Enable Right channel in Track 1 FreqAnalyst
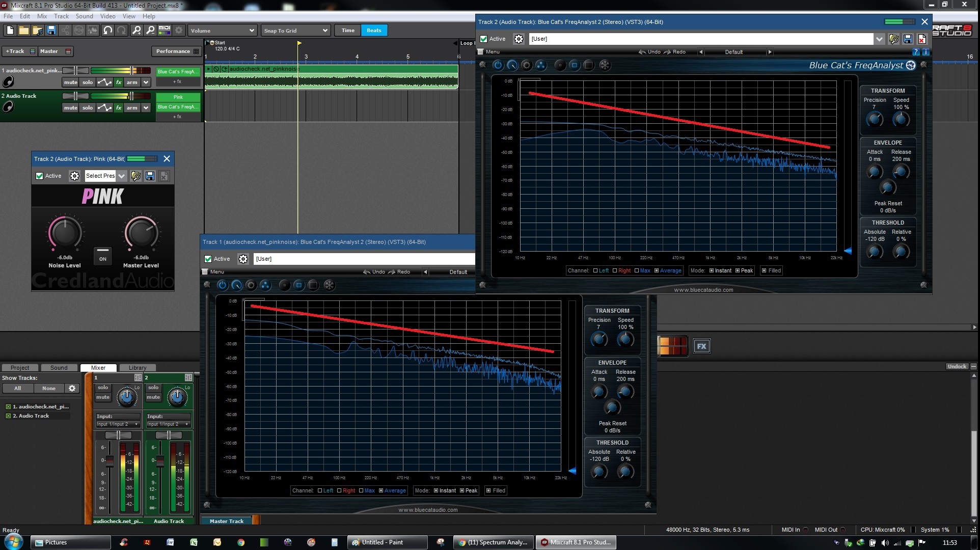Screen dimensions: 980x550 339,490
